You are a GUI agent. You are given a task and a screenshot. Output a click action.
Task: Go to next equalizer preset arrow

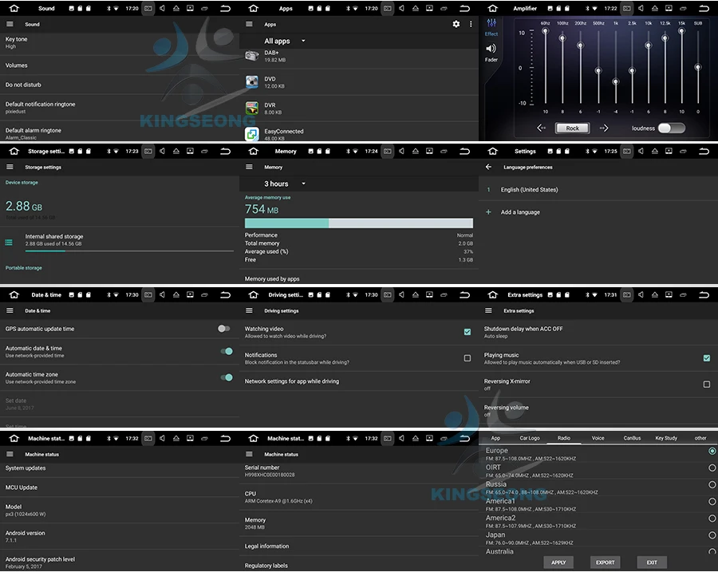[x=604, y=128]
